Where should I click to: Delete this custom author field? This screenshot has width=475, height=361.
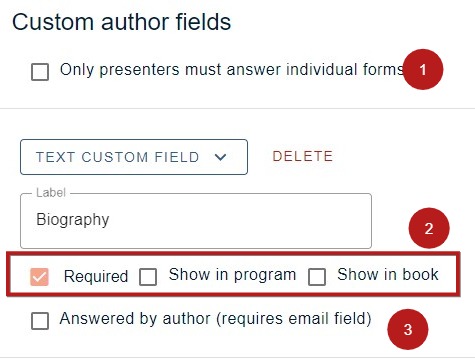click(303, 156)
